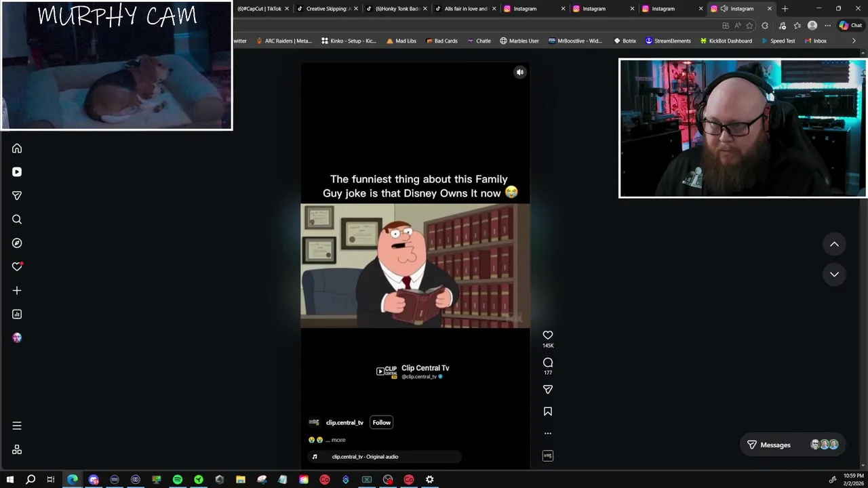Close the Honky Tonk tab

pos(425,9)
